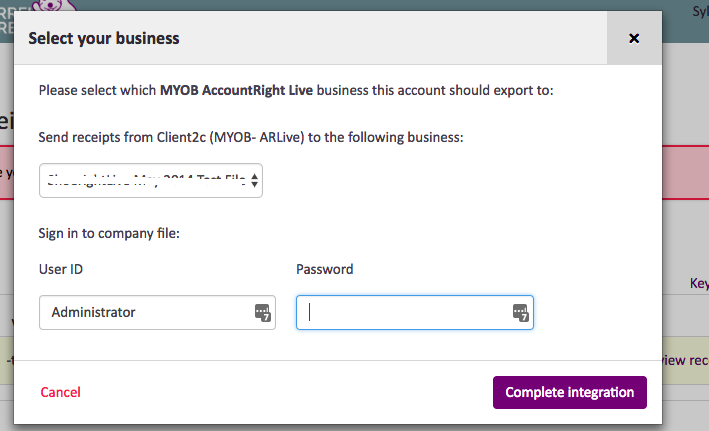This screenshot has height=431, width=709.
Task: Focus the Password input field
Action: click(x=415, y=313)
